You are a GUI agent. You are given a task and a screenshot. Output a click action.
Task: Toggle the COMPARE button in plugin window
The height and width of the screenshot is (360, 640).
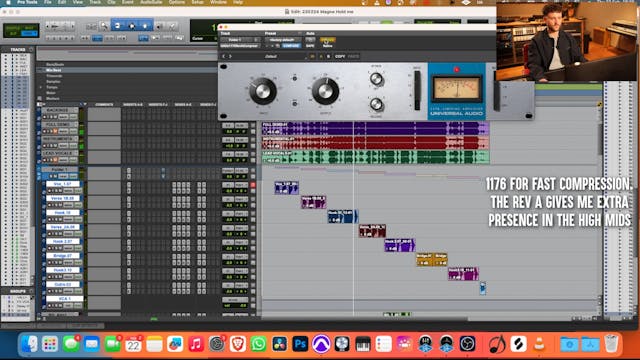click(x=291, y=46)
